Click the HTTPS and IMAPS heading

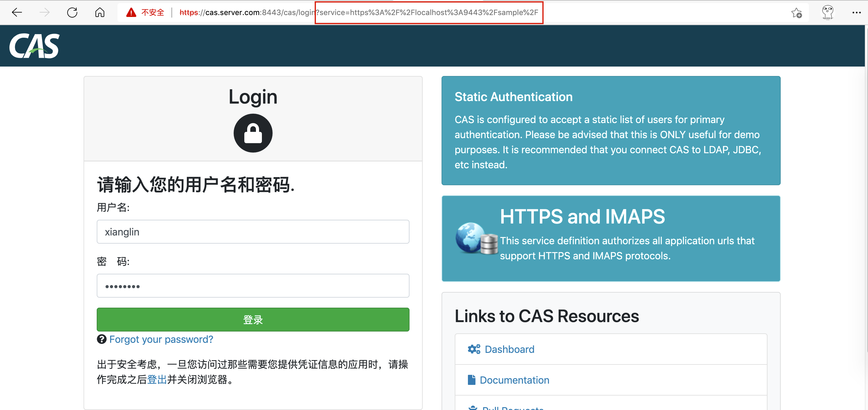pyautogui.click(x=582, y=216)
